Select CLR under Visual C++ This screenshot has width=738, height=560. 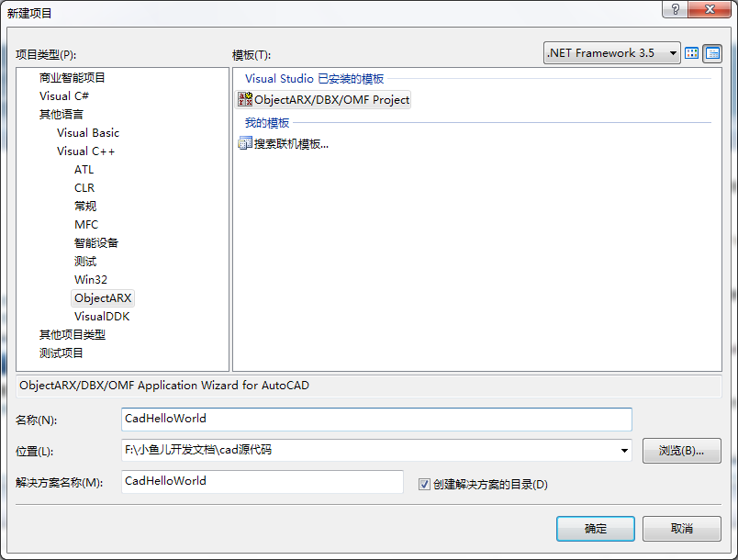point(84,188)
